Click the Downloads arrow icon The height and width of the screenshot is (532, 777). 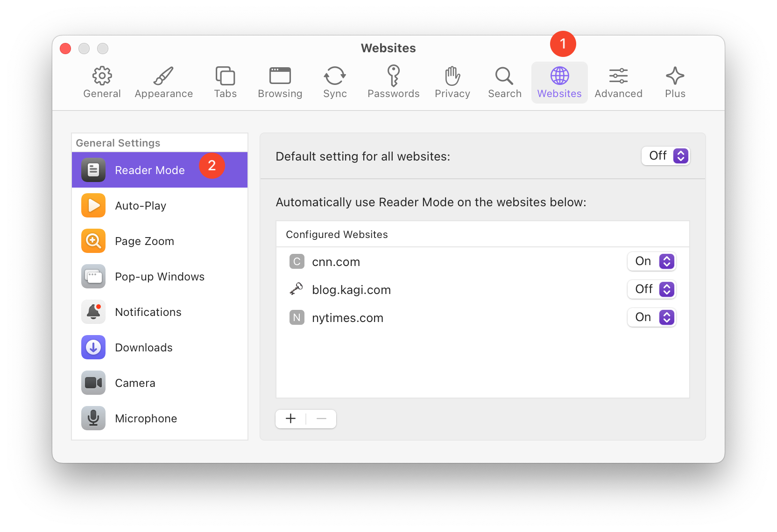point(93,347)
